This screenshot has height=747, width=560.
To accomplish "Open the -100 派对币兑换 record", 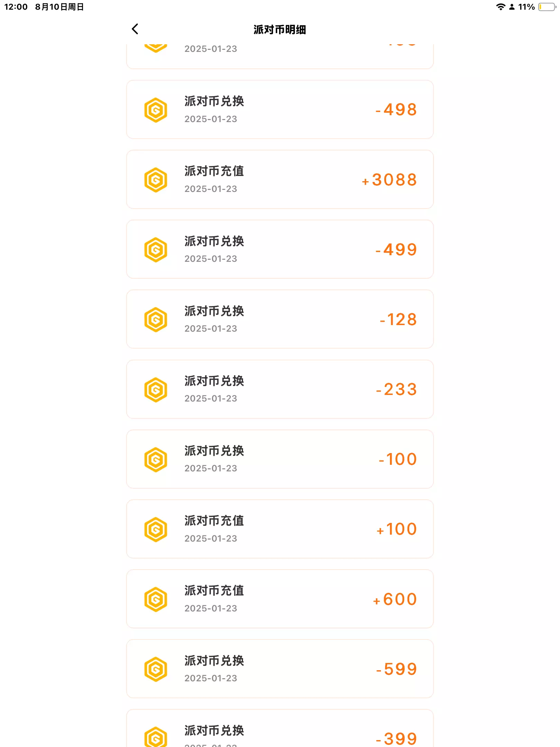I will click(x=280, y=459).
